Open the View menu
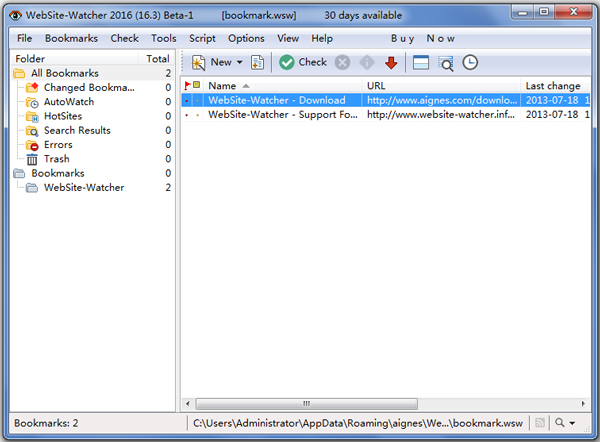 click(288, 39)
